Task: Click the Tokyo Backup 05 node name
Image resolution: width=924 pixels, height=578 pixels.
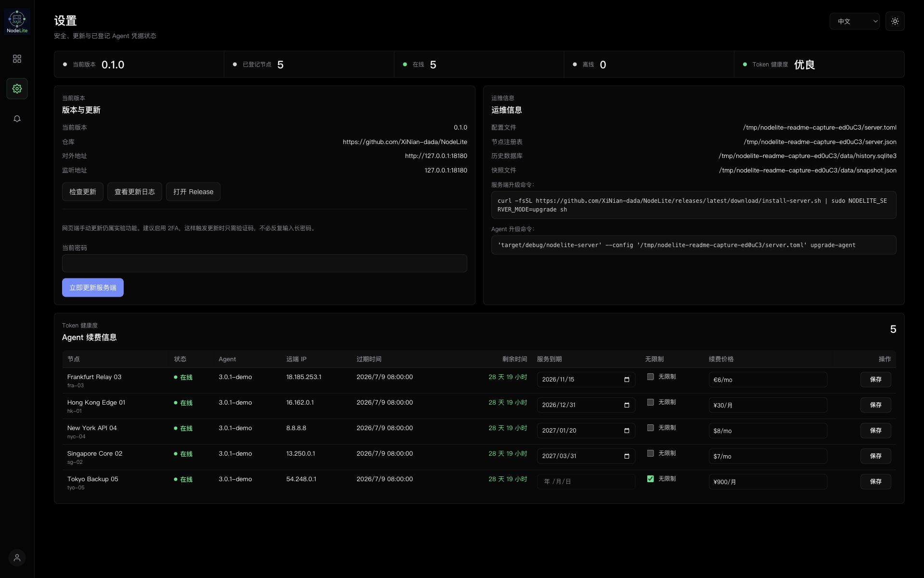Action: (92, 479)
